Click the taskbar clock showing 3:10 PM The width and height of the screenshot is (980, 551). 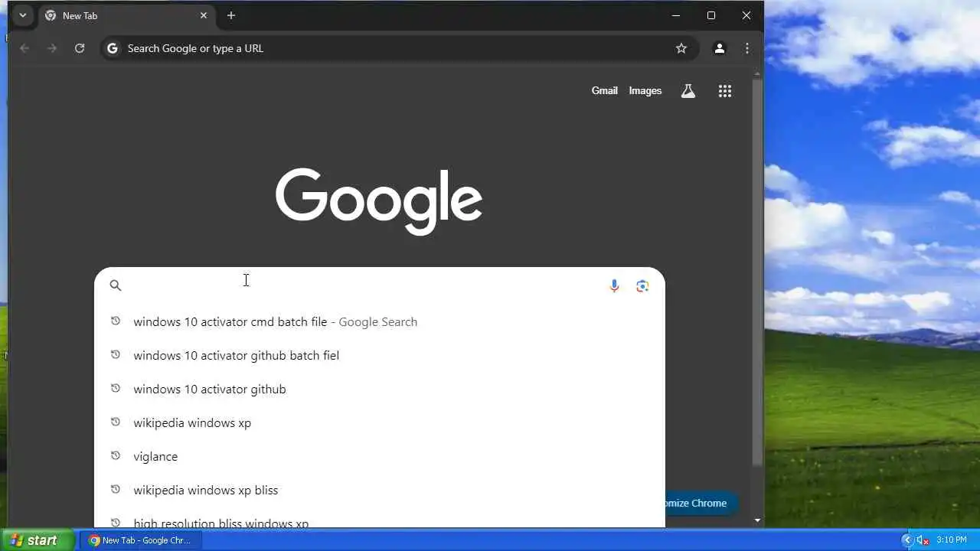[952, 540]
